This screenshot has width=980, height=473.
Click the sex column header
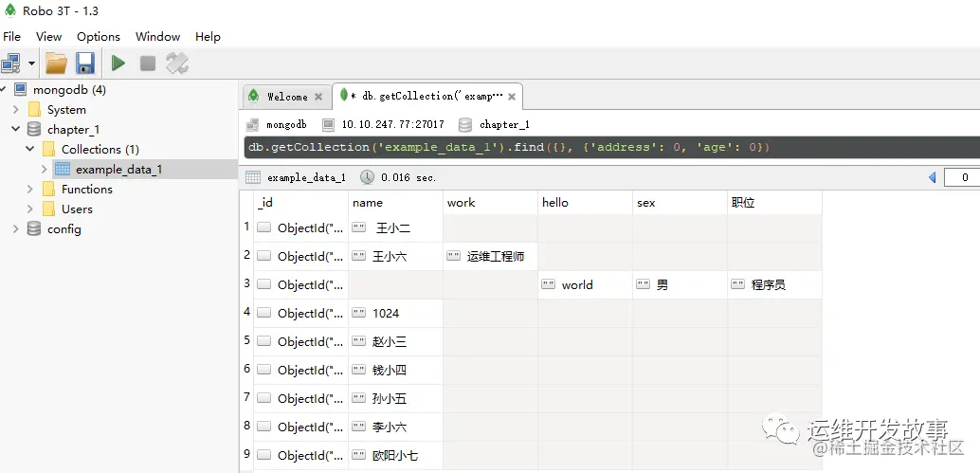680,203
